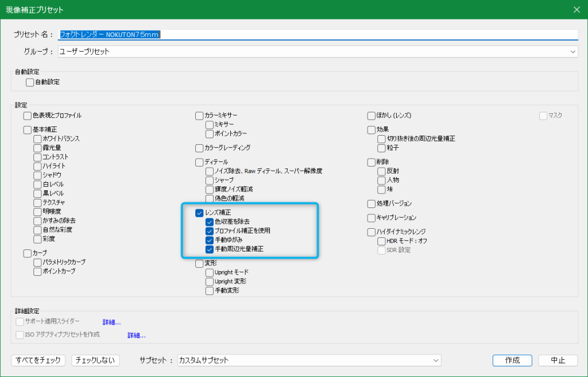Enable Upright モード checkbox

click(x=210, y=272)
